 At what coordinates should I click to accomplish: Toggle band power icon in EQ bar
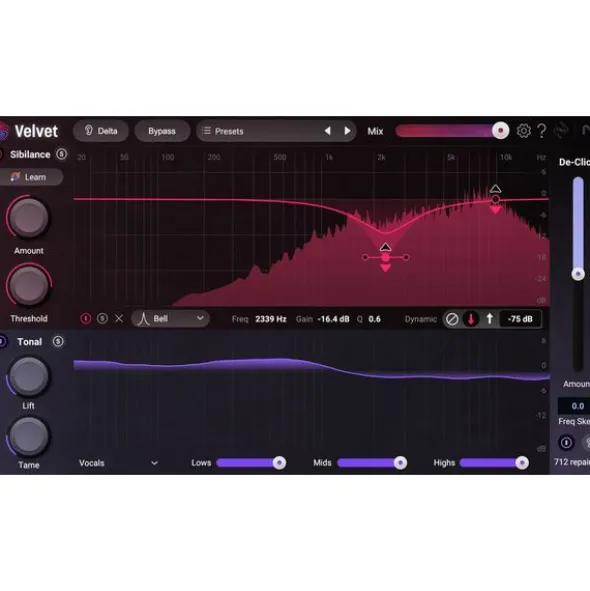(86, 318)
